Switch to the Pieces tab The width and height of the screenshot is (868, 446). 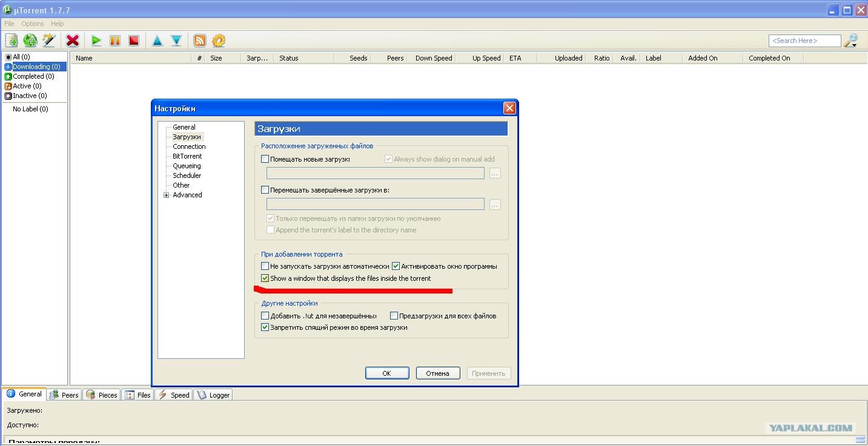tap(102, 395)
